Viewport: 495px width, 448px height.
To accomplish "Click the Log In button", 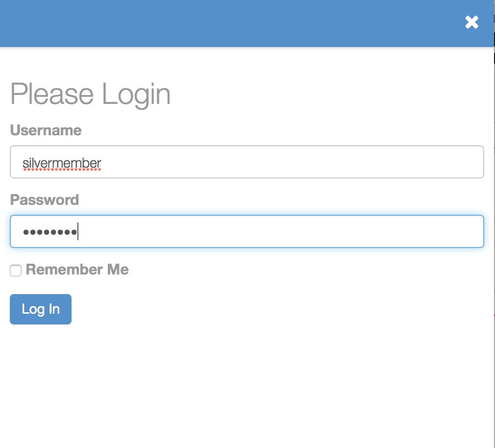I will [x=40, y=309].
